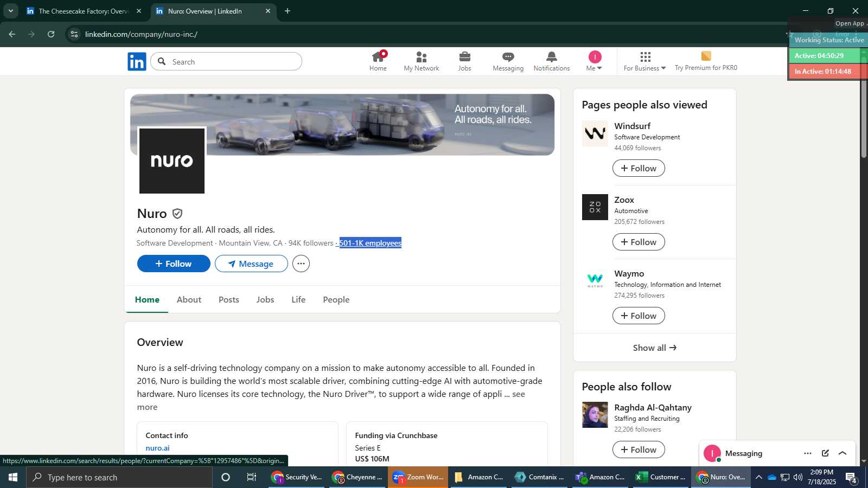
Task: Open a new browser tab
Action: [x=288, y=11]
